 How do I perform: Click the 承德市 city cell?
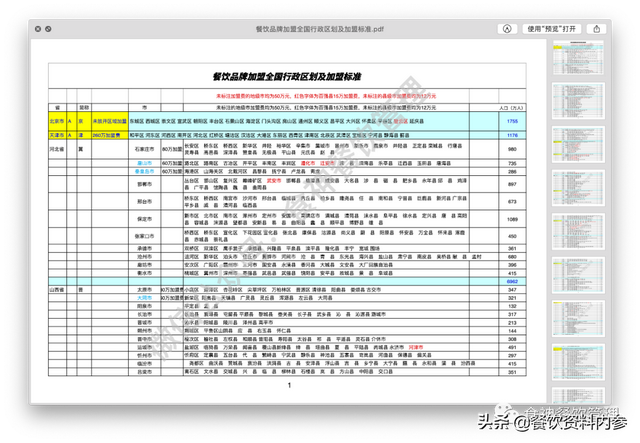144,248
